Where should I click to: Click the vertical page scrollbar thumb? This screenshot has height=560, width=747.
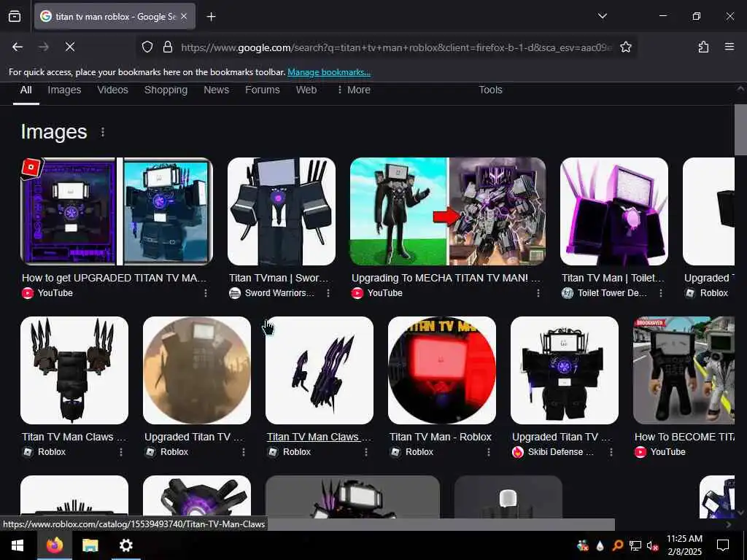[x=740, y=130]
